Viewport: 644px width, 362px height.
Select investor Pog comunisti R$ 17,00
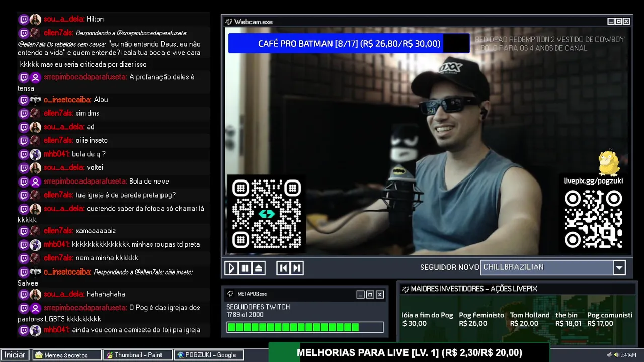coord(610,319)
